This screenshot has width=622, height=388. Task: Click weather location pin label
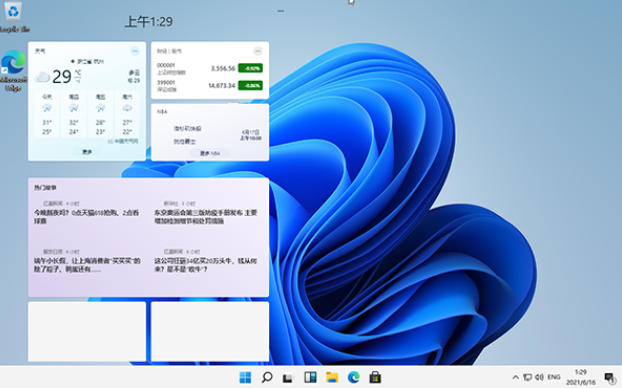[x=87, y=61]
